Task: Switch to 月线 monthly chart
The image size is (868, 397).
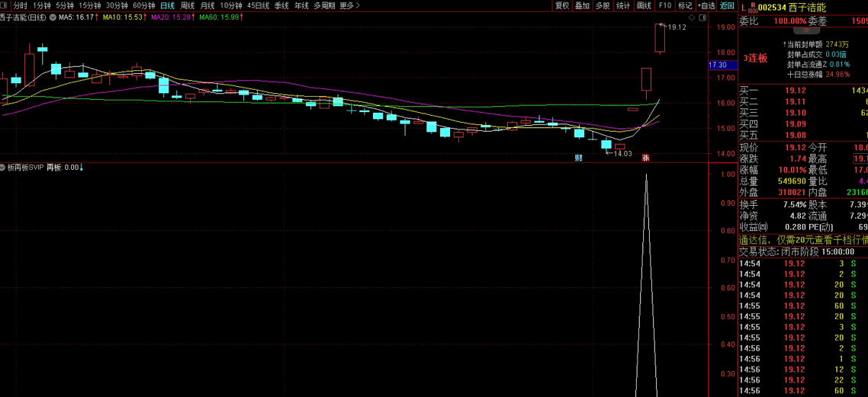Action: pos(207,5)
